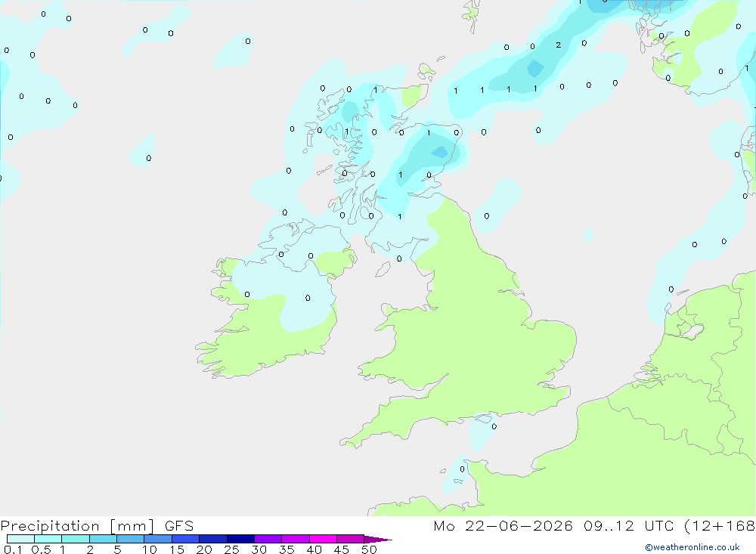
Task: Open the weatheronline.co.uk copyright link
Action: click(x=692, y=547)
